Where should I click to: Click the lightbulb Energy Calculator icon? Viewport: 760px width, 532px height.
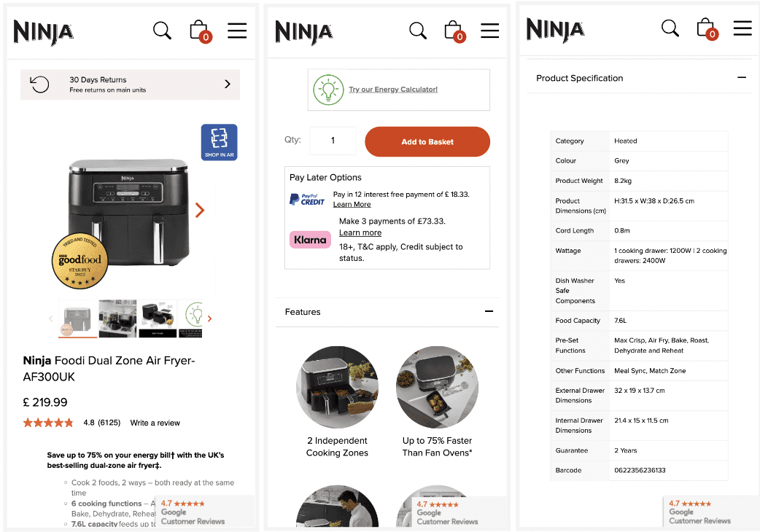(x=328, y=90)
